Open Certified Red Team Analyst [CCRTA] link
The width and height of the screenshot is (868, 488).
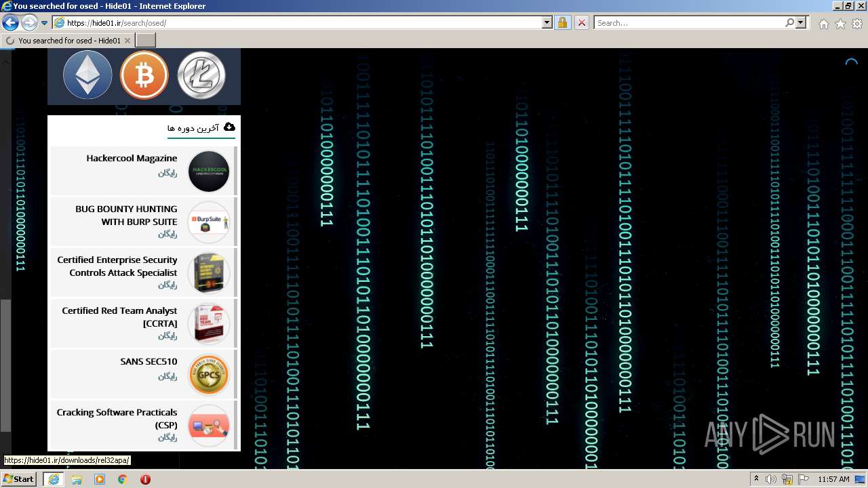[x=119, y=317]
